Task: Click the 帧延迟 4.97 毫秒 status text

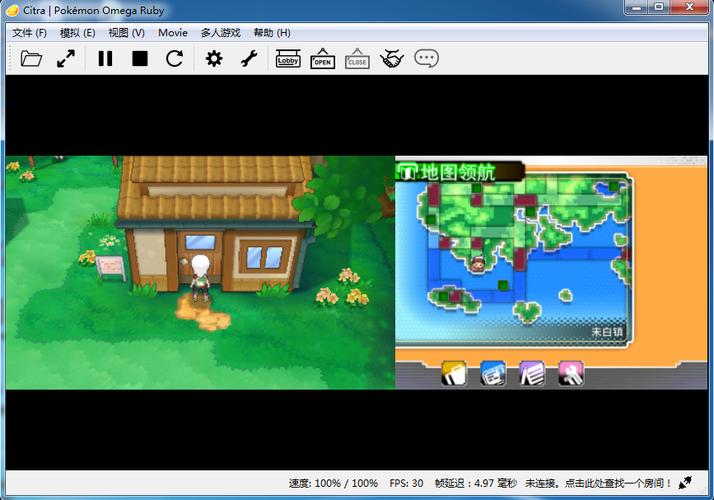Action: (475, 483)
